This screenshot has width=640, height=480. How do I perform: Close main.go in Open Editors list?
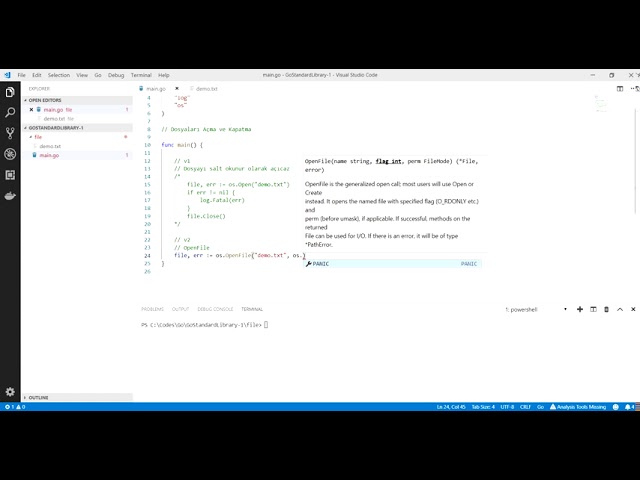tap(31, 109)
